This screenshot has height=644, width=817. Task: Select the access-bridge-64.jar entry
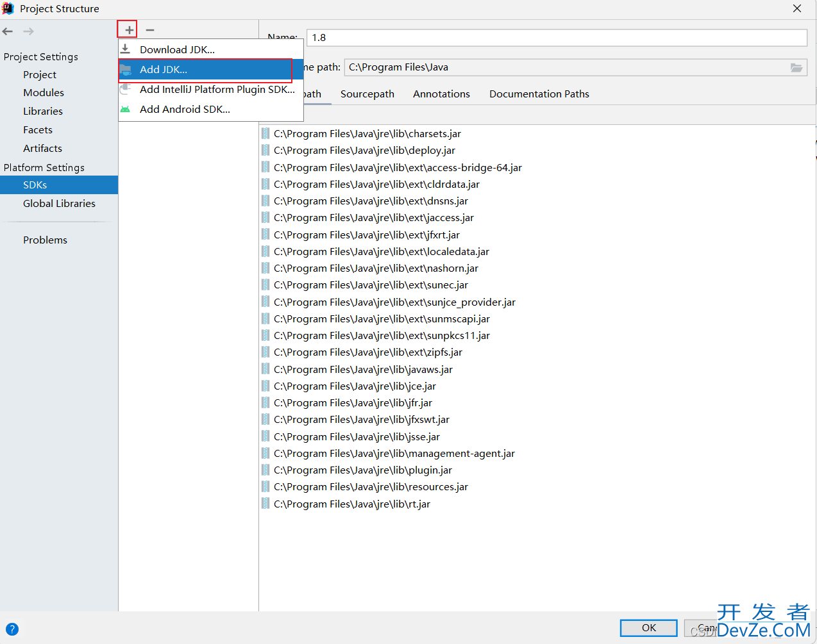398,167
